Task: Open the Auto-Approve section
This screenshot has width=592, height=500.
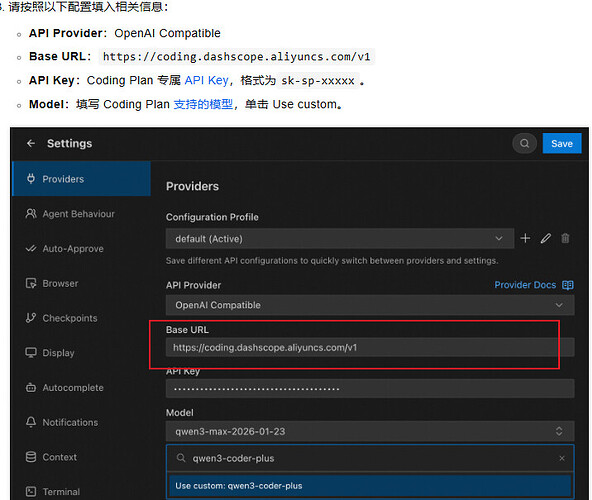Action: pos(81,248)
